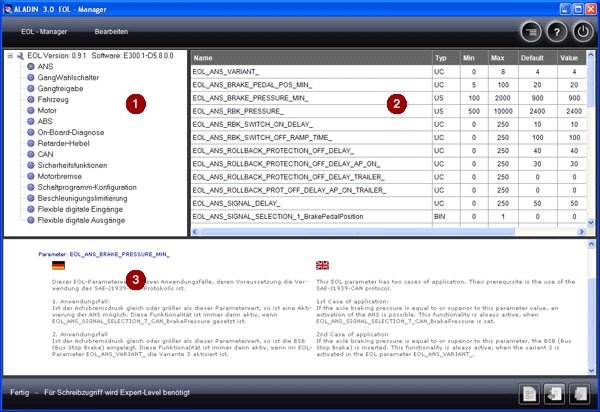Select row EOL_ANS_SIGNAL_DELAY_

click(388, 204)
